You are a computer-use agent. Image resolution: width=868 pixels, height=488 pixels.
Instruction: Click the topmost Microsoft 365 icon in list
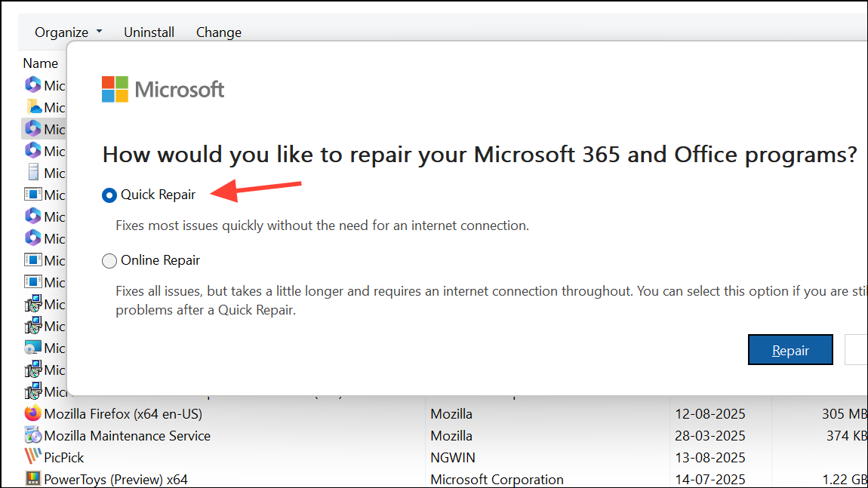point(32,85)
